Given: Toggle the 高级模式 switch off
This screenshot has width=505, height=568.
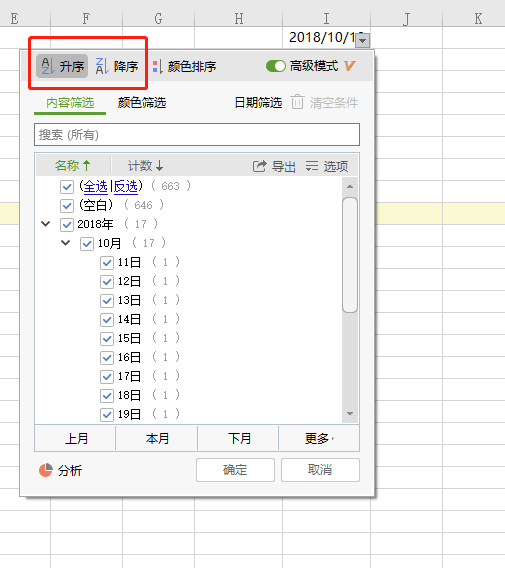Looking at the screenshot, I should (276, 66).
